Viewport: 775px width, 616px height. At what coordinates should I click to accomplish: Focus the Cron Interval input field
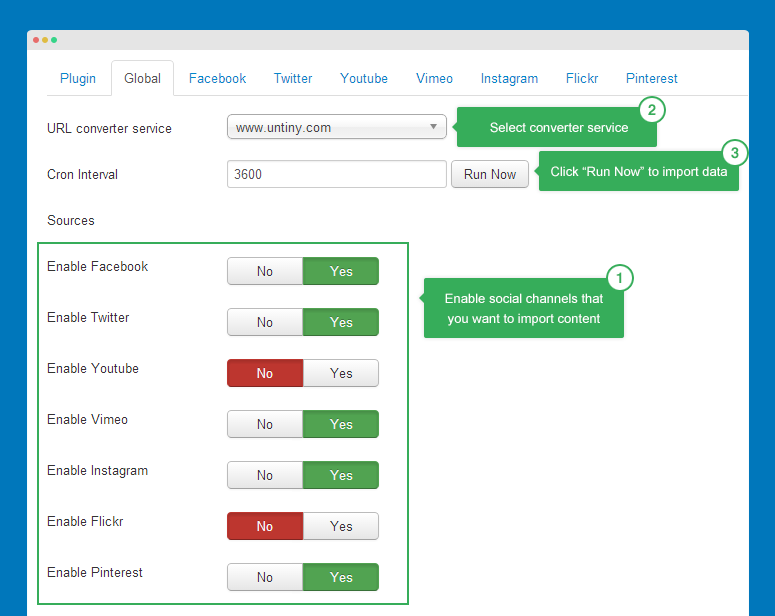[336, 174]
